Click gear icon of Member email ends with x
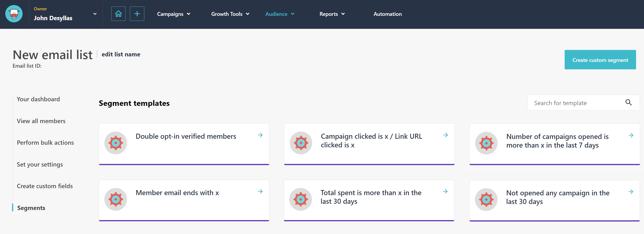This screenshot has height=234, width=644. click(115, 199)
